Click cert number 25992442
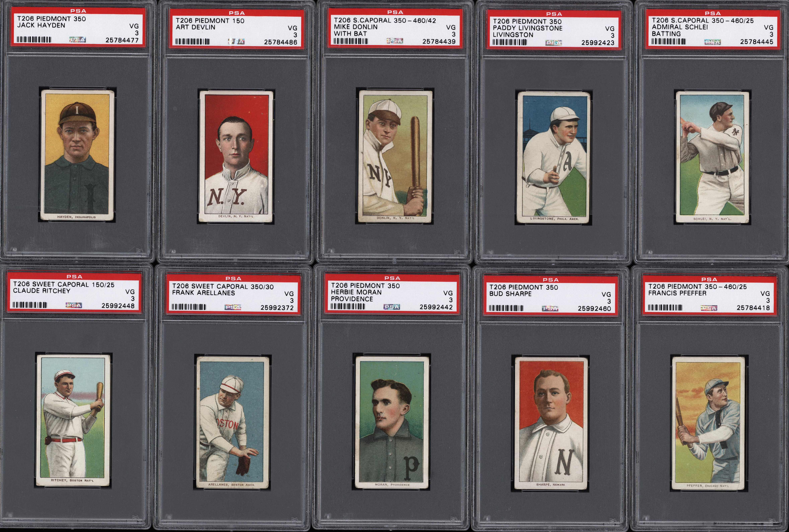 pos(436,307)
